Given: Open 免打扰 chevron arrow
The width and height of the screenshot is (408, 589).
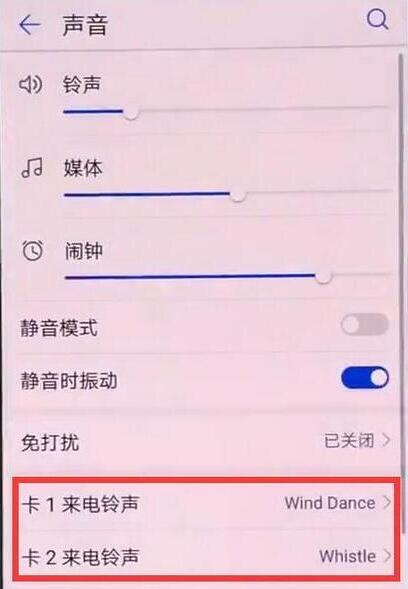Looking at the screenshot, I should 385,440.
